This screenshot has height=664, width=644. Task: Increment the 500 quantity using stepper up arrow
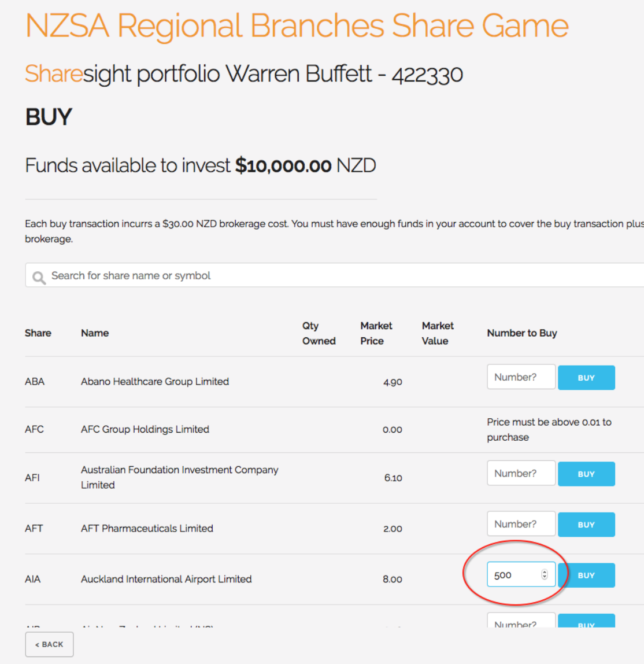pos(544,571)
